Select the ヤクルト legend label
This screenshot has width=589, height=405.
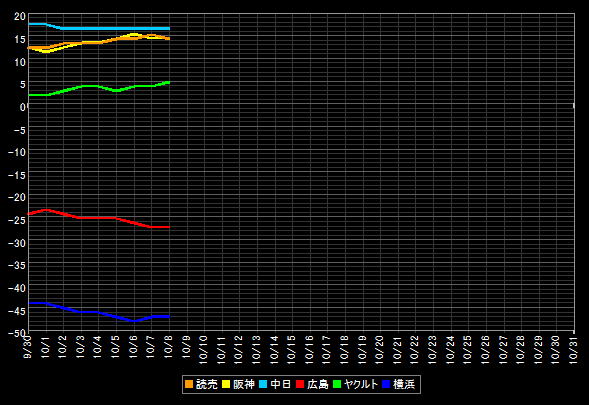click(361, 384)
